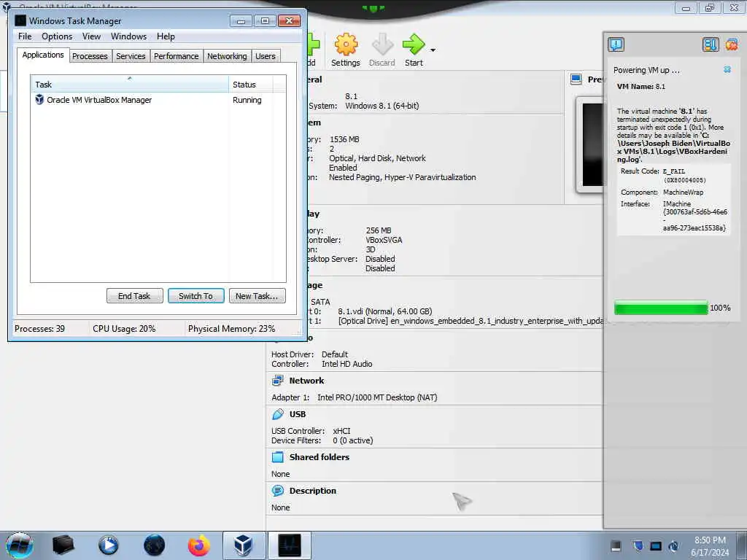Click the Description section icon
The height and width of the screenshot is (560, 747).
[277, 491]
